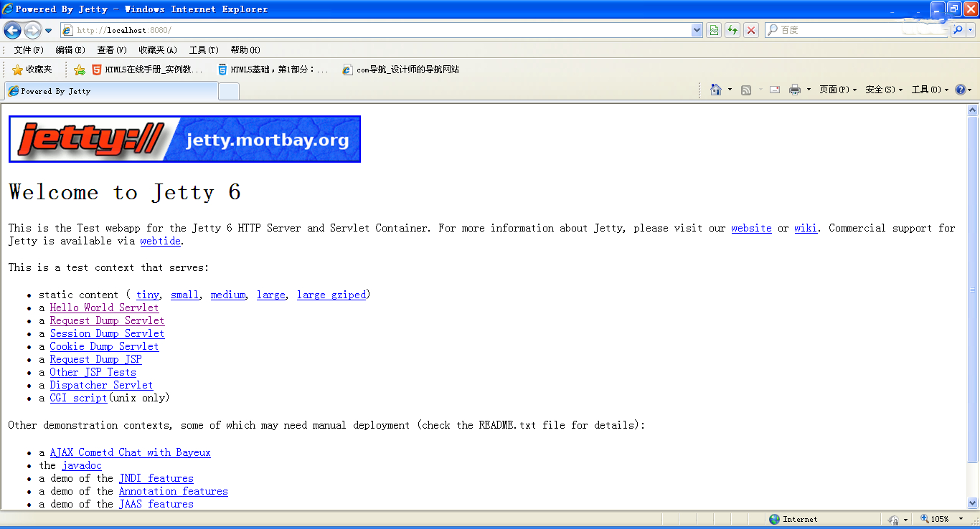Click the RSS Feeds icon
The width and height of the screenshot is (980, 529).
746,90
